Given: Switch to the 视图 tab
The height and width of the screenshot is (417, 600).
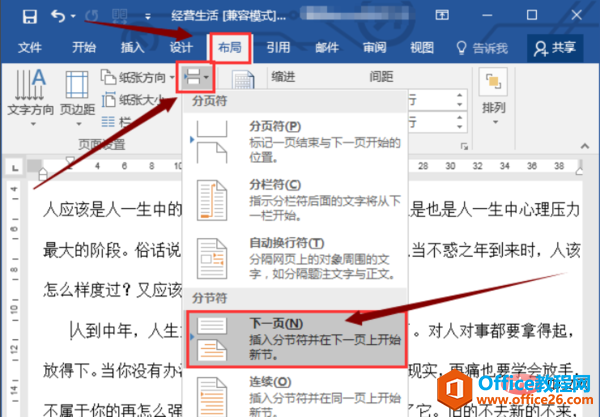Looking at the screenshot, I should [x=422, y=48].
